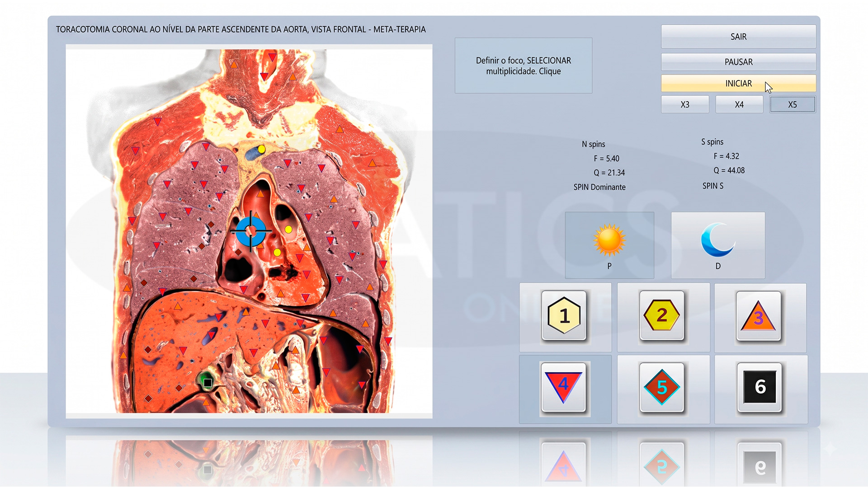Click the blue crosshair focus marker on heart

tap(251, 231)
